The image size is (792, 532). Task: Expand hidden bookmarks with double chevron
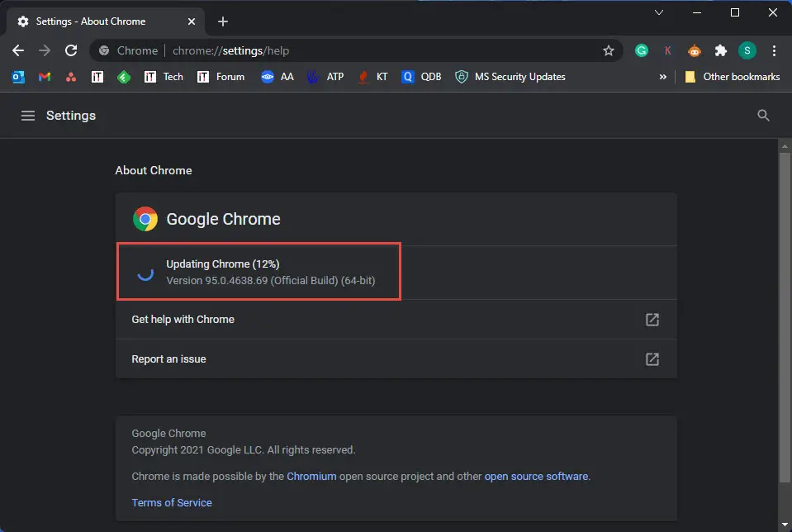662,77
